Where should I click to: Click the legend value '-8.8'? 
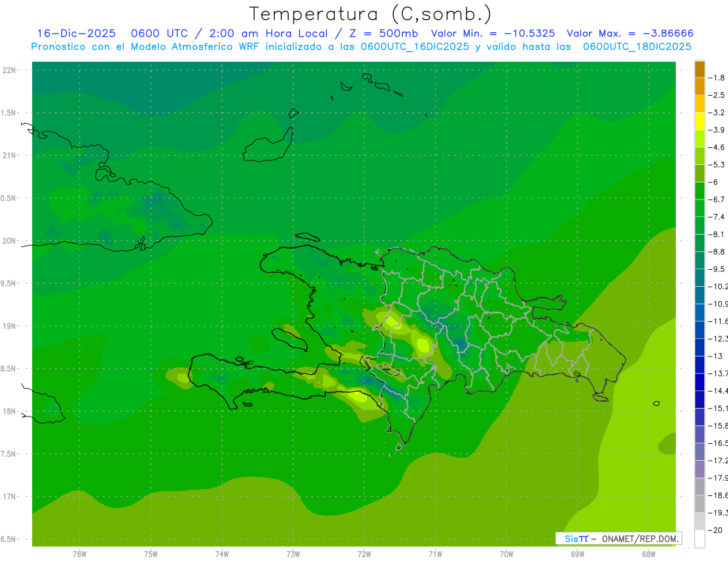716,252
